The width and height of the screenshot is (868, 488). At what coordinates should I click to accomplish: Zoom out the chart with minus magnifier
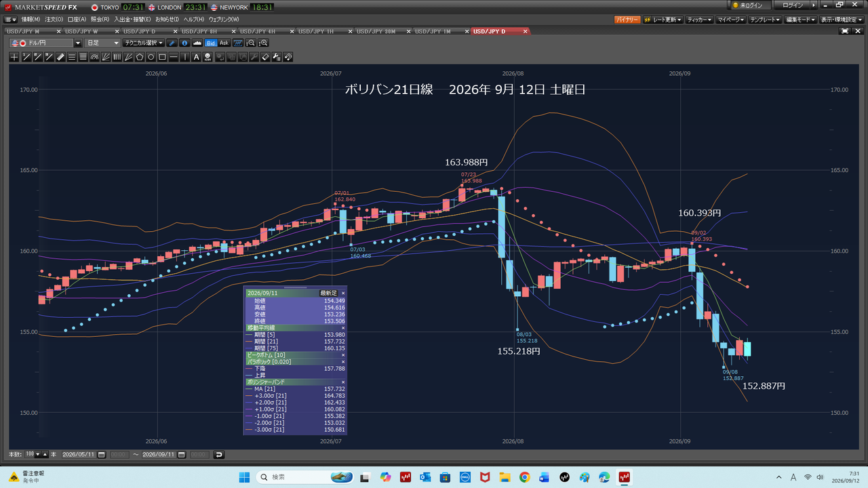click(x=251, y=43)
